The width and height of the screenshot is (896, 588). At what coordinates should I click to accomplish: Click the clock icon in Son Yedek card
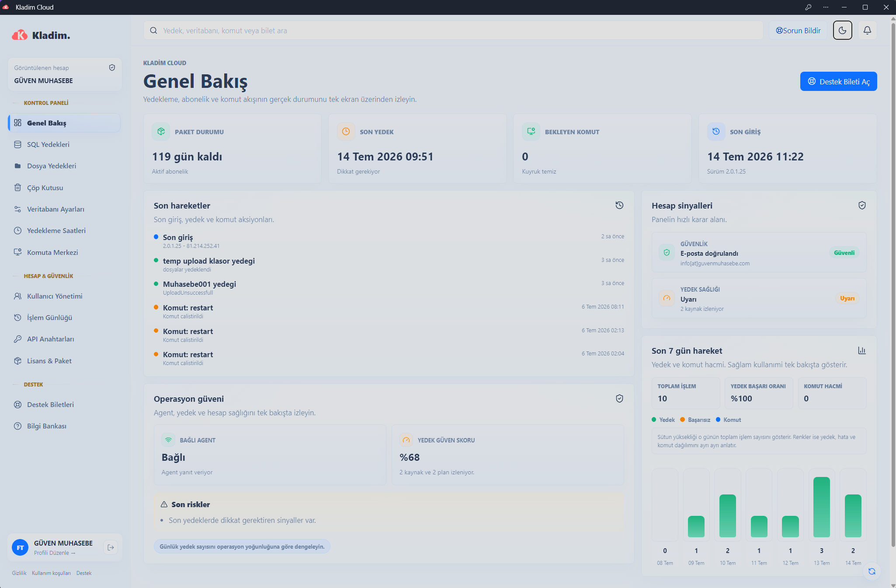tap(346, 132)
